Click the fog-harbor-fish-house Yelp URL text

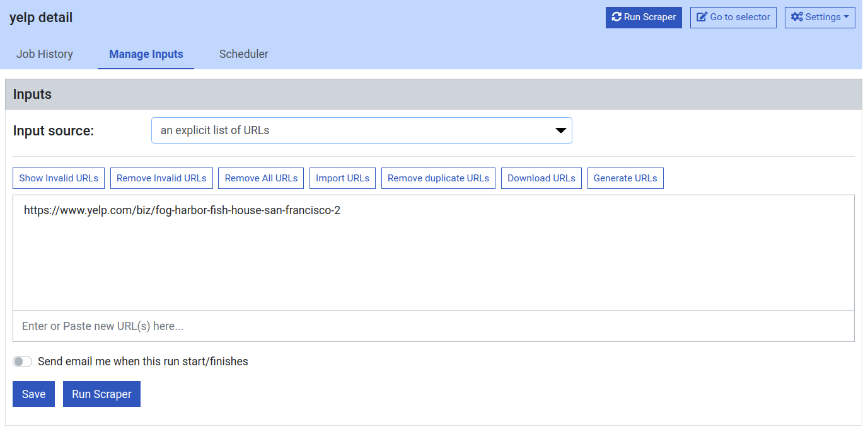(182, 210)
